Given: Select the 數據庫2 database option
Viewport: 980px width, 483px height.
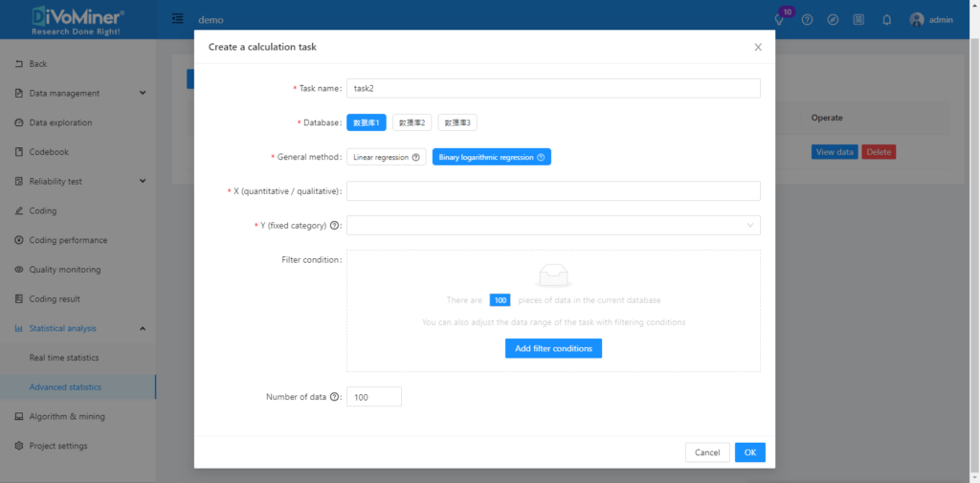Looking at the screenshot, I should pos(412,122).
